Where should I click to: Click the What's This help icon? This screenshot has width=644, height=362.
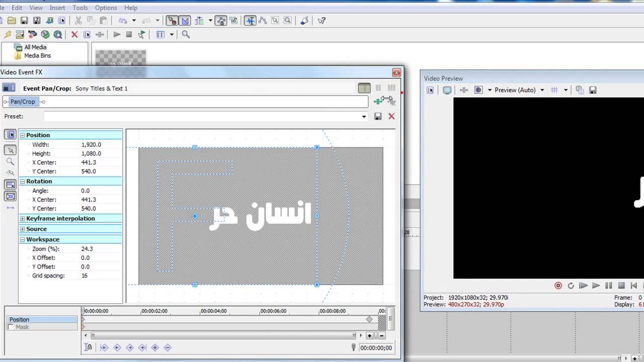pos(322,21)
